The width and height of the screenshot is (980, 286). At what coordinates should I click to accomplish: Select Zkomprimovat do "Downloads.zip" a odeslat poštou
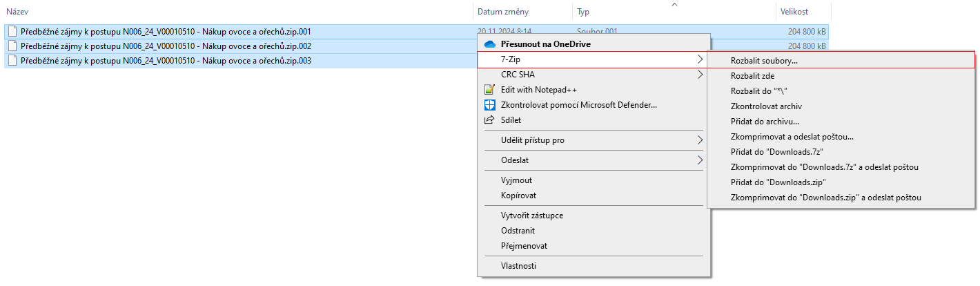(841, 198)
